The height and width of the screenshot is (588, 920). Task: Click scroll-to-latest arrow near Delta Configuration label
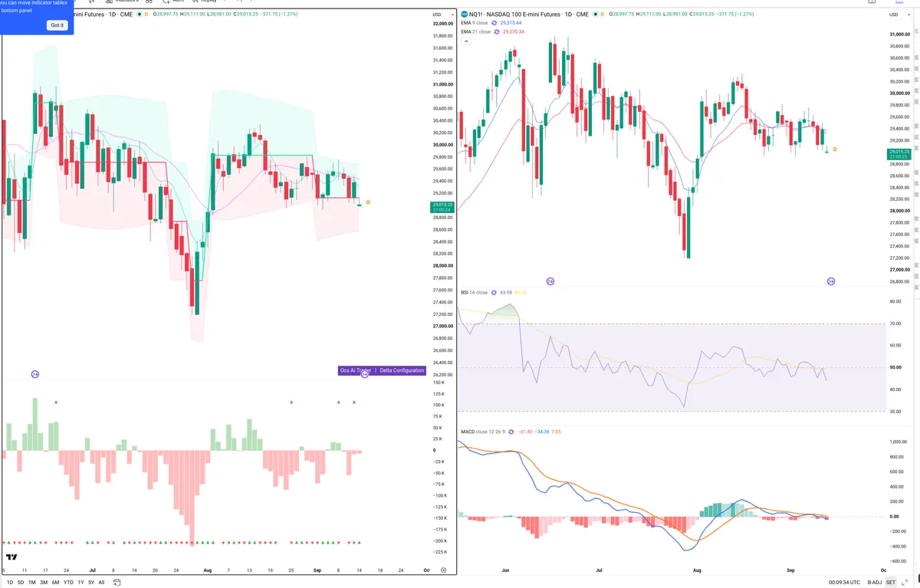click(365, 373)
